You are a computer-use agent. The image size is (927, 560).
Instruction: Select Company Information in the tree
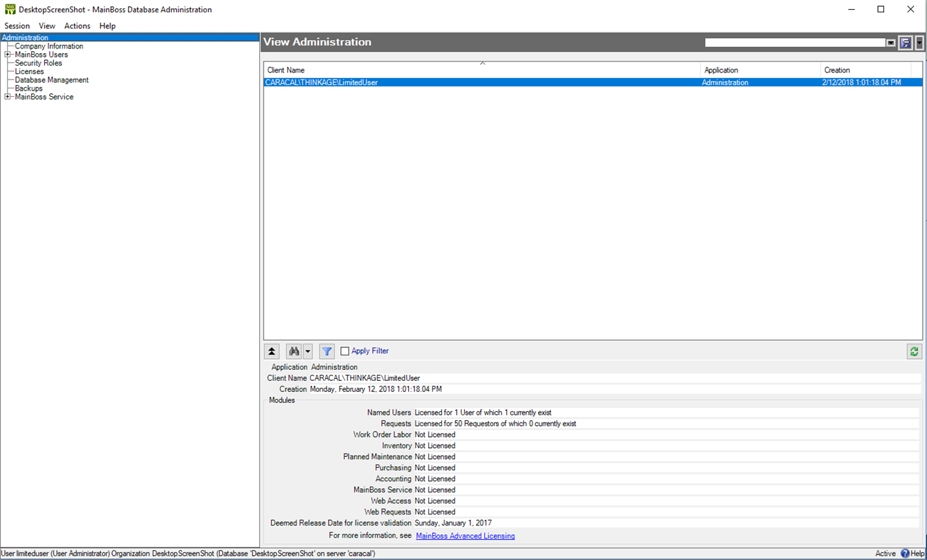click(49, 46)
